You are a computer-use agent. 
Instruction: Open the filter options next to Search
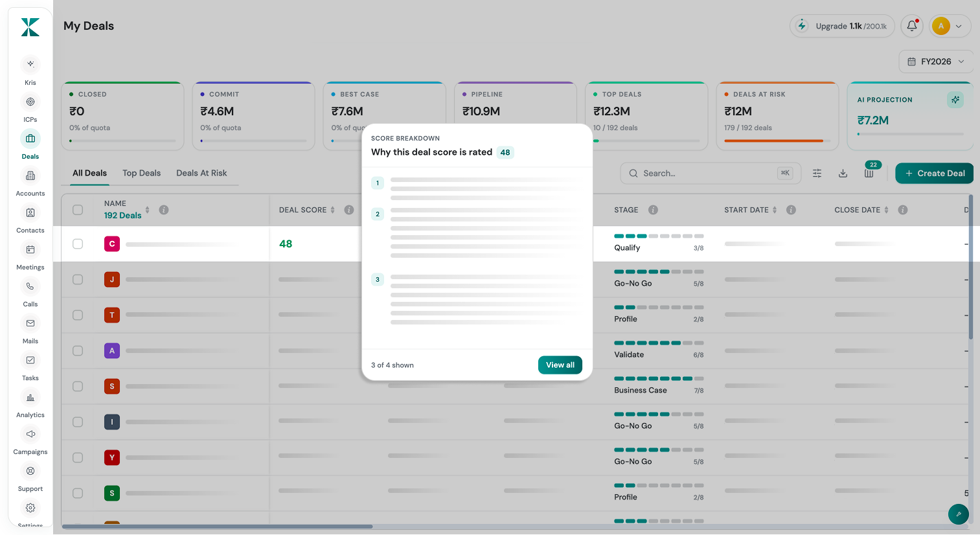pyautogui.click(x=817, y=173)
